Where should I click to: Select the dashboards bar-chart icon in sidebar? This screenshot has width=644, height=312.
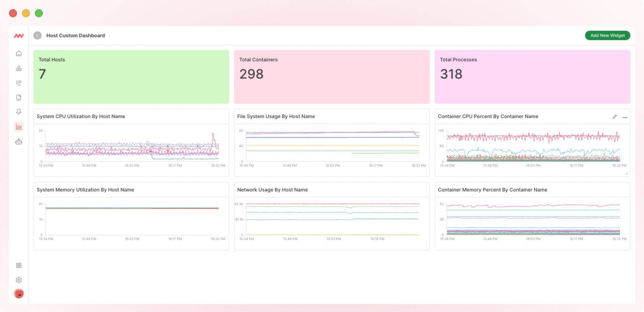pos(19,127)
